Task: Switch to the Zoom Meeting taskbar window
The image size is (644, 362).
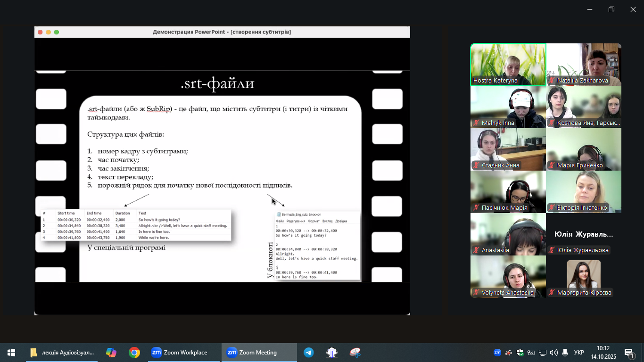Action: (x=258, y=353)
